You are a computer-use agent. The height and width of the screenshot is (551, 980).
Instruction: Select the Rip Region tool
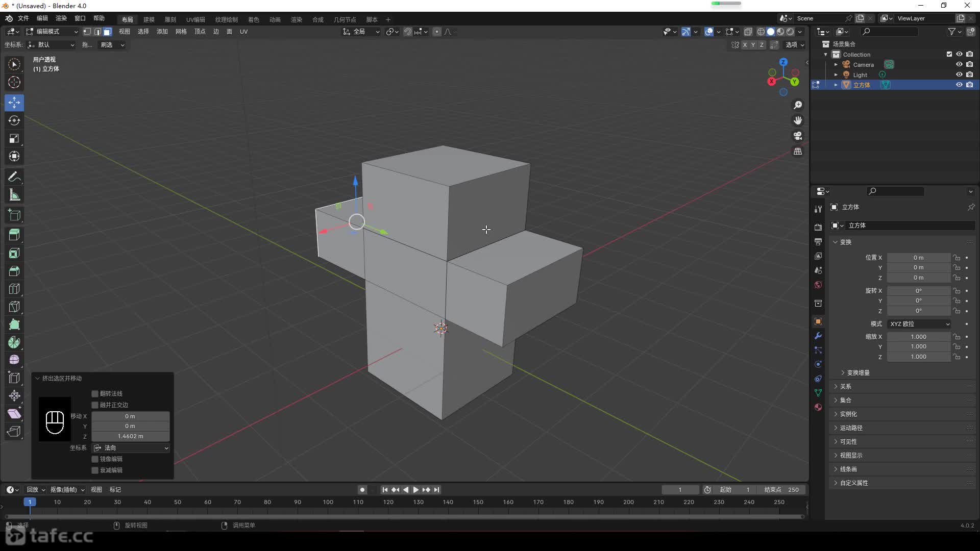pos(14,432)
